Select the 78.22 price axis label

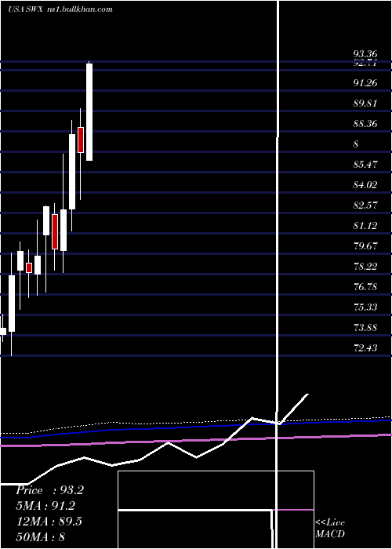365,267
